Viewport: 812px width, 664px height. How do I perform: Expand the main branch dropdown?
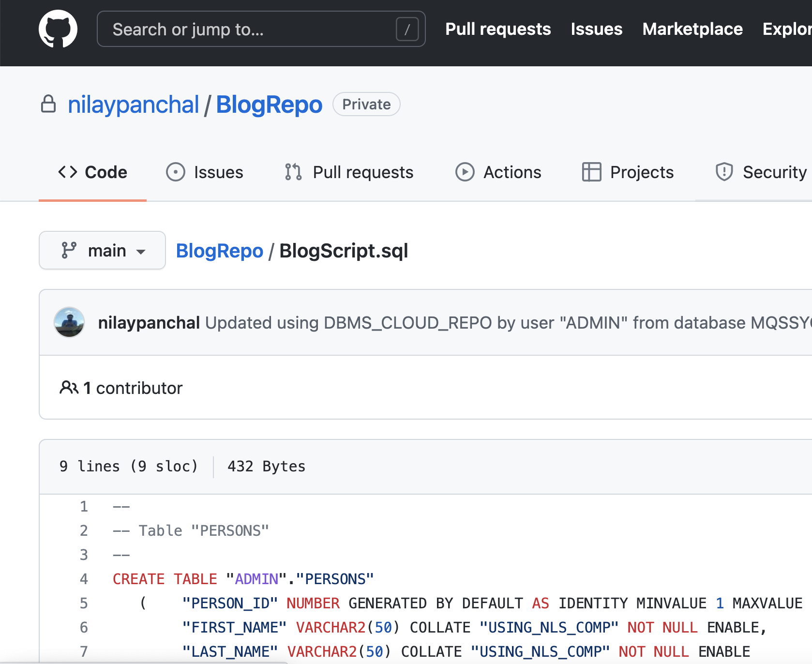[102, 251]
